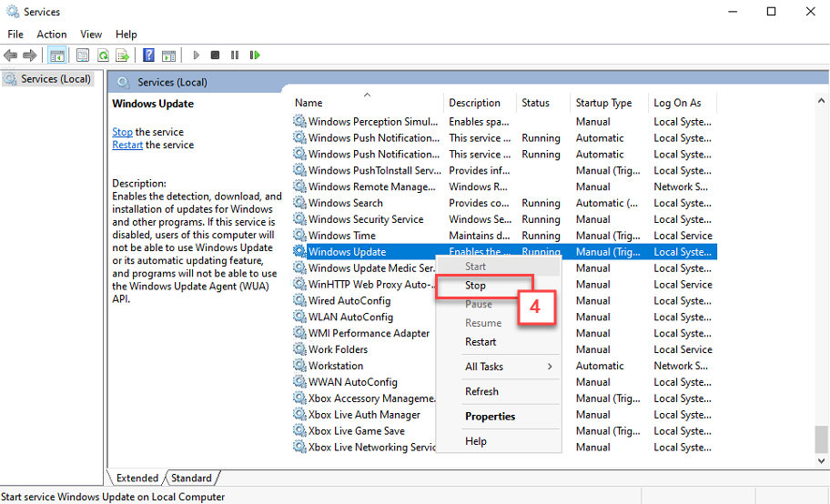Choose Refresh in the context menu

[x=498, y=391]
